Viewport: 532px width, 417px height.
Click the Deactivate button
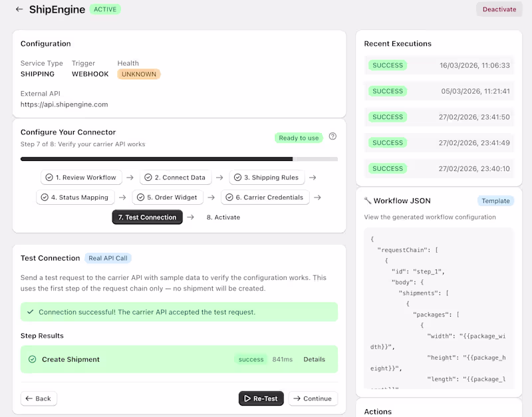(x=499, y=9)
